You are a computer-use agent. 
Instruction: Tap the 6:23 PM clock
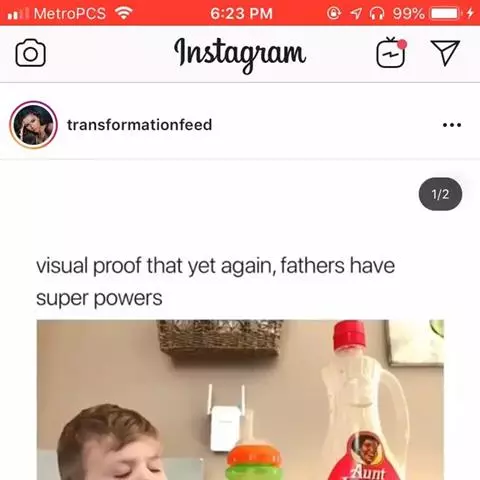[x=241, y=14]
